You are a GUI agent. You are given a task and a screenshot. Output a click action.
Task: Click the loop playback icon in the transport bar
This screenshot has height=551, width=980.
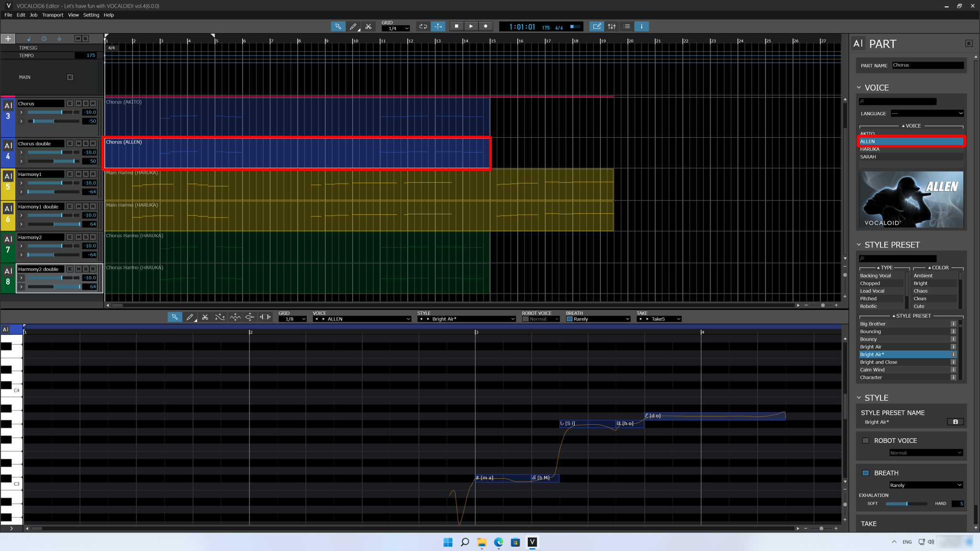(423, 26)
